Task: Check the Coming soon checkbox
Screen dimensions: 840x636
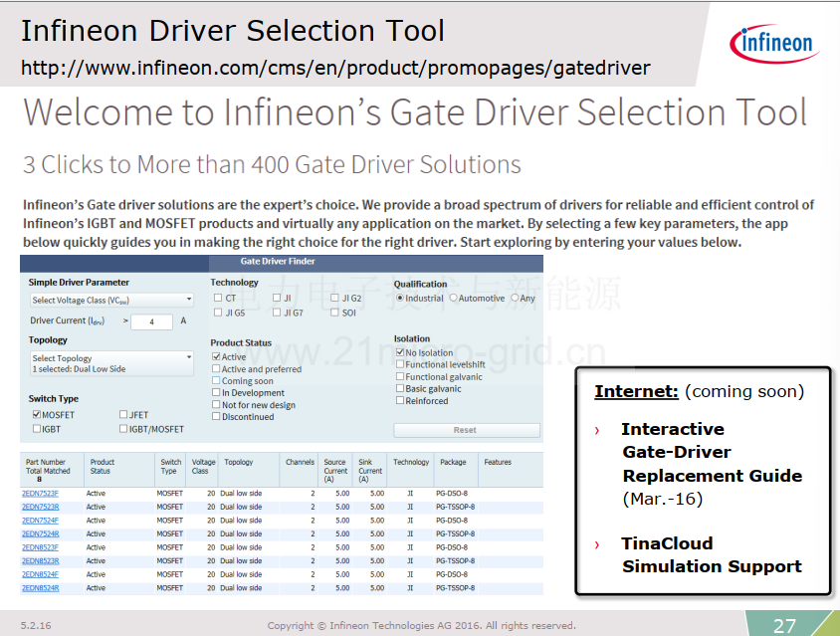Action: pos(216,380)
